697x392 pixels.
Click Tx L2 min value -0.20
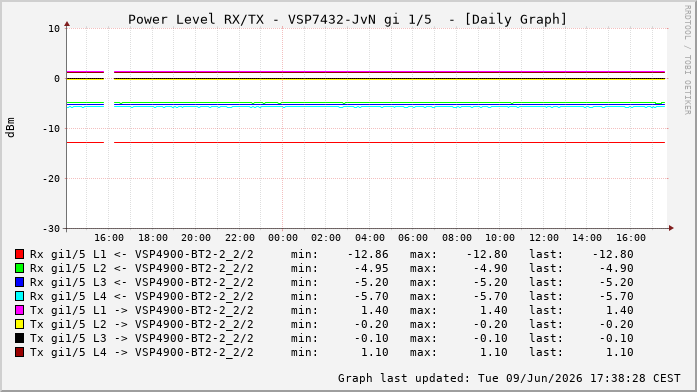(372, 324)
